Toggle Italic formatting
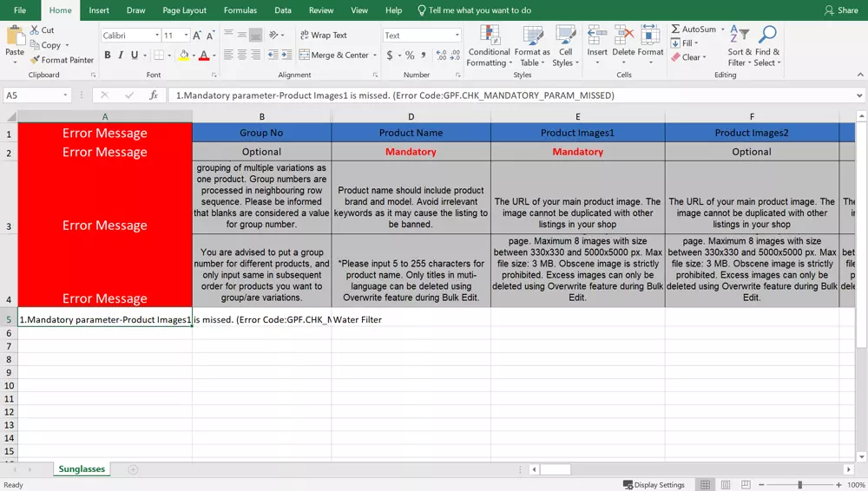Image resolution: width=868 pixels, height=491 pixels. tap(121, 56)
